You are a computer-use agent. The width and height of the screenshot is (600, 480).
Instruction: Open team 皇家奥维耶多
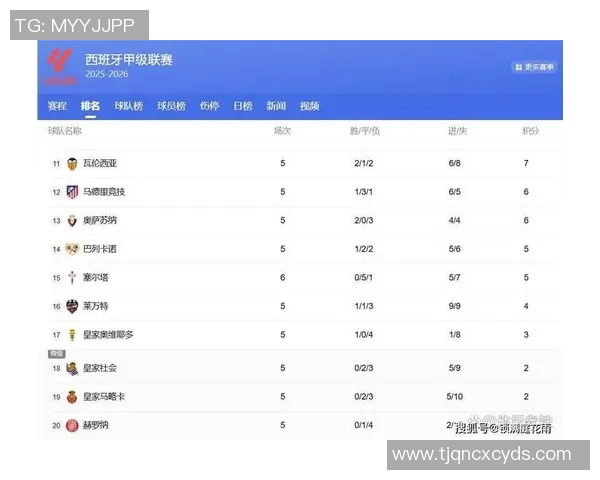coord(108,335)
